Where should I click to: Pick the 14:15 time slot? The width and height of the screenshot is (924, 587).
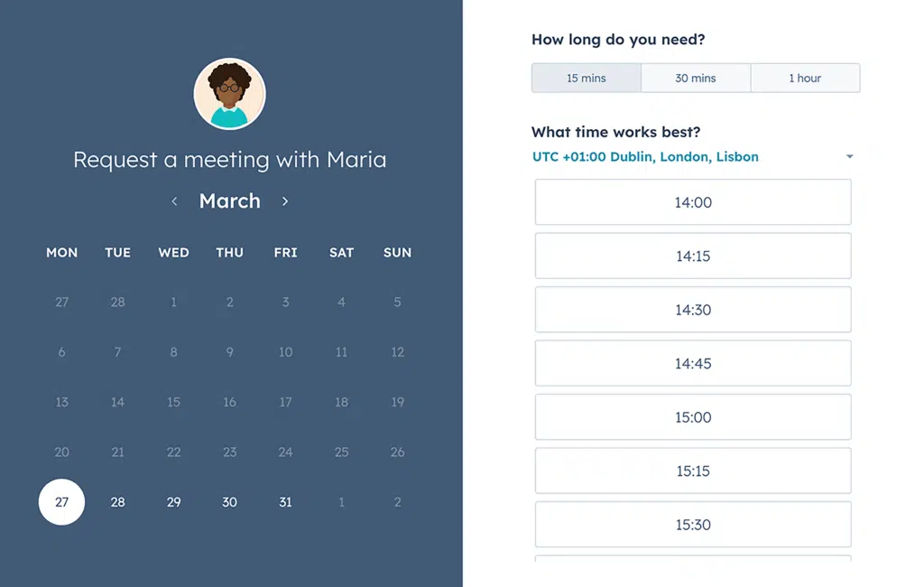[693, 256]
